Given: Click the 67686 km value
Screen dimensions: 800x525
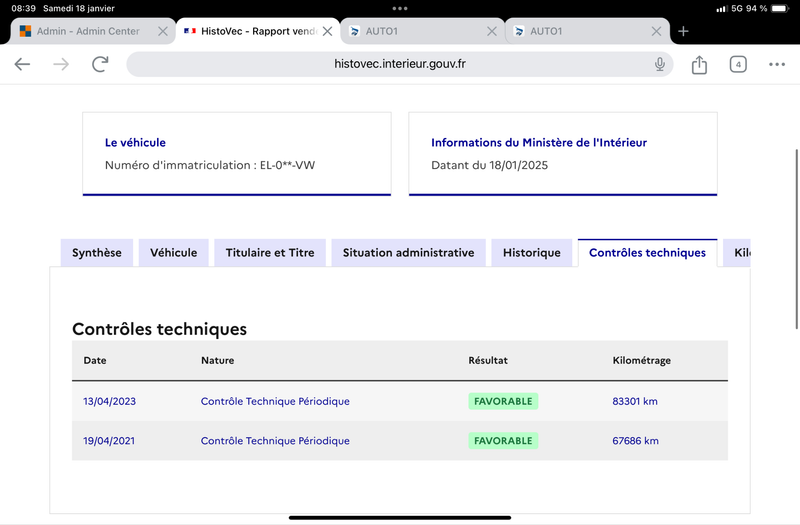Looking at the screenshot, I should pos(635,441).
